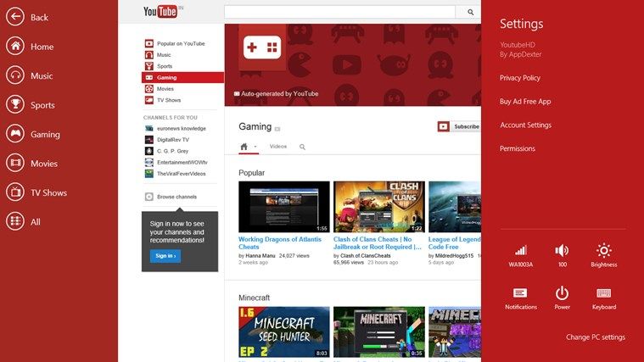Open DigitalRev TV channel

(173, 140)
